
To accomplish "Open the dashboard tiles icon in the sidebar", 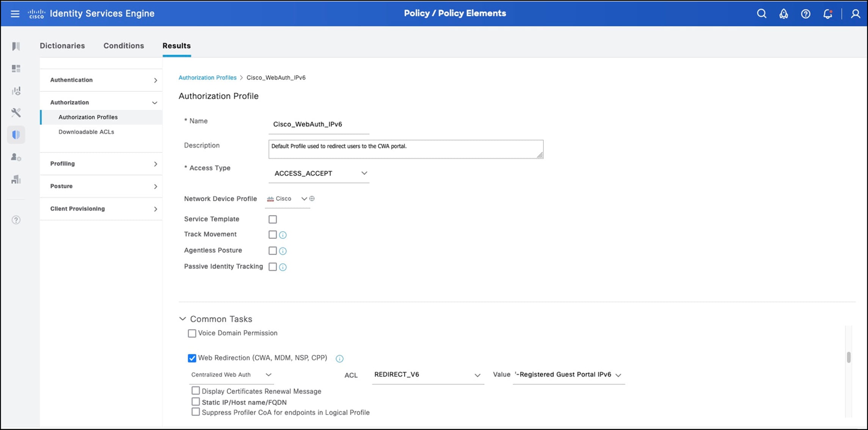I will click(x=16, y=68).
